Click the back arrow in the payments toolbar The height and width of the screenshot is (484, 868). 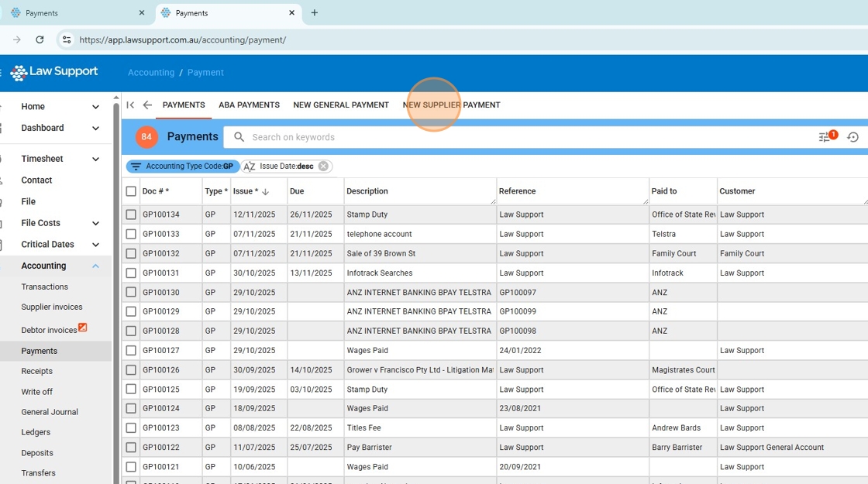click(x=147, y=105)
